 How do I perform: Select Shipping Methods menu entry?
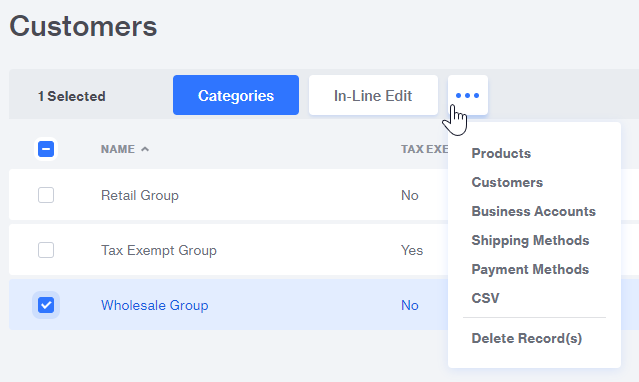(x=530, y=240)
